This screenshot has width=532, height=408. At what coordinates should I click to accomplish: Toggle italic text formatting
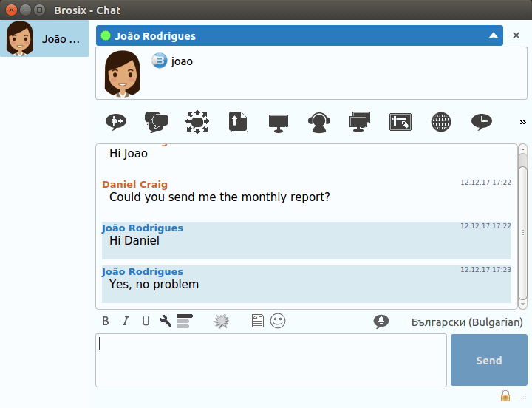click(126, 321)
